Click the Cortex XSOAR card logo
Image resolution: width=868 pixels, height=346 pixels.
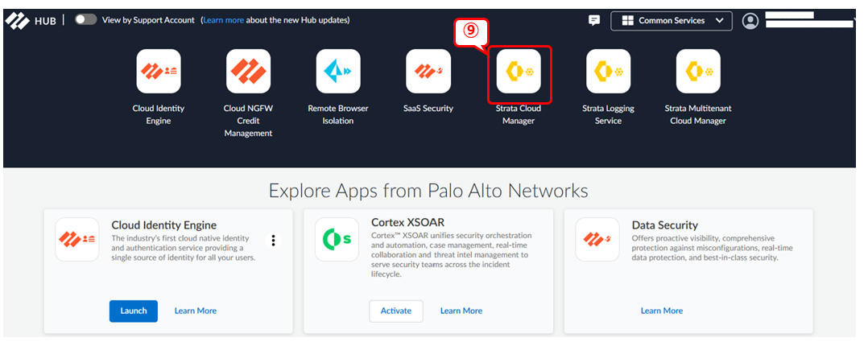(337, 240)
